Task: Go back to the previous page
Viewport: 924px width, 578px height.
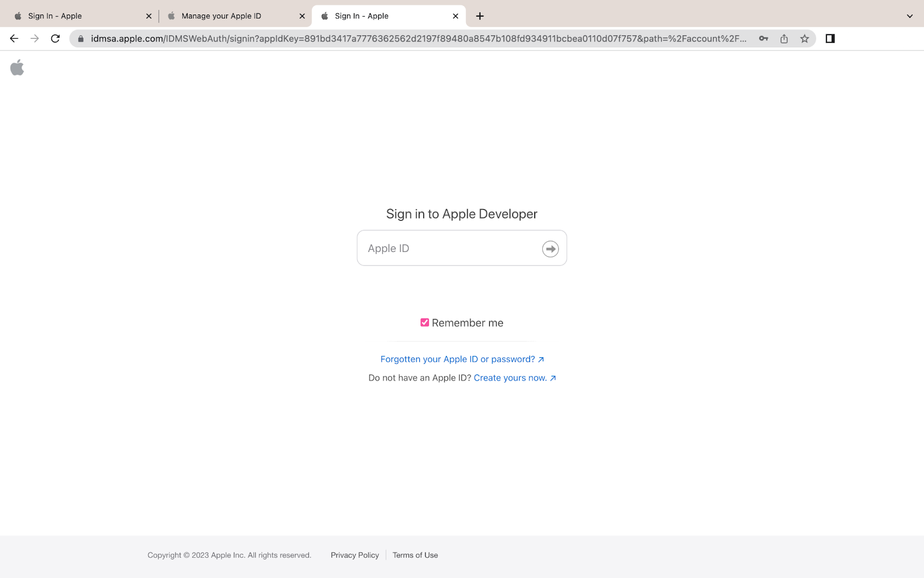Action: tap(14, 39)
